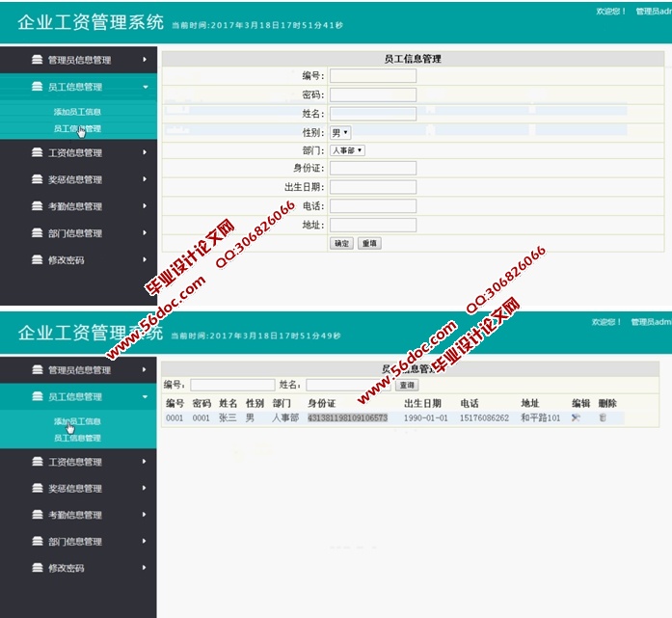
Task: Click stack icon beside 部门信息管理 in lower sidebar
Action: pos(38,541)
